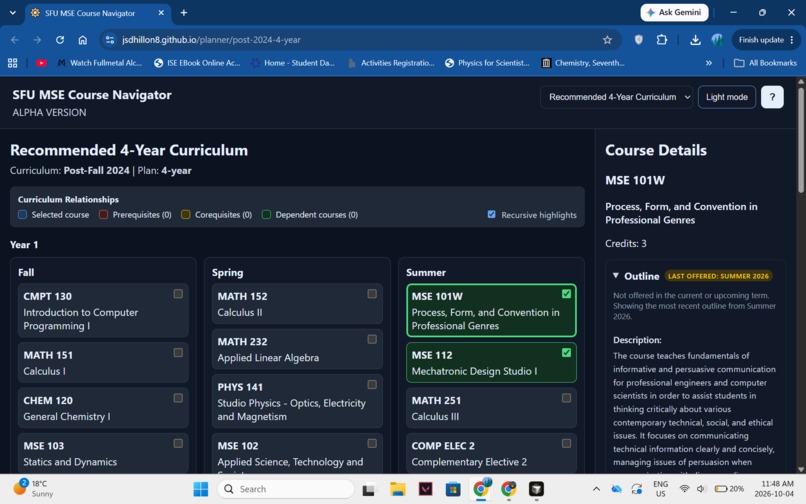Click the Last Offered: Summer 2026 badge
The height and width of the screenshot is (504, 806).
(718, 276)
